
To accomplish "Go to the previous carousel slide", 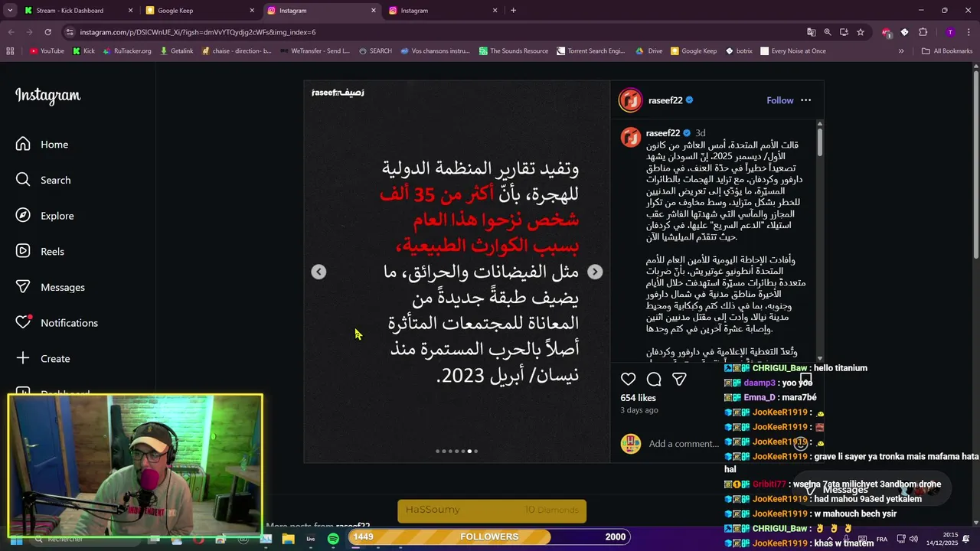I will pyautogui.click(x=318, y=272).
